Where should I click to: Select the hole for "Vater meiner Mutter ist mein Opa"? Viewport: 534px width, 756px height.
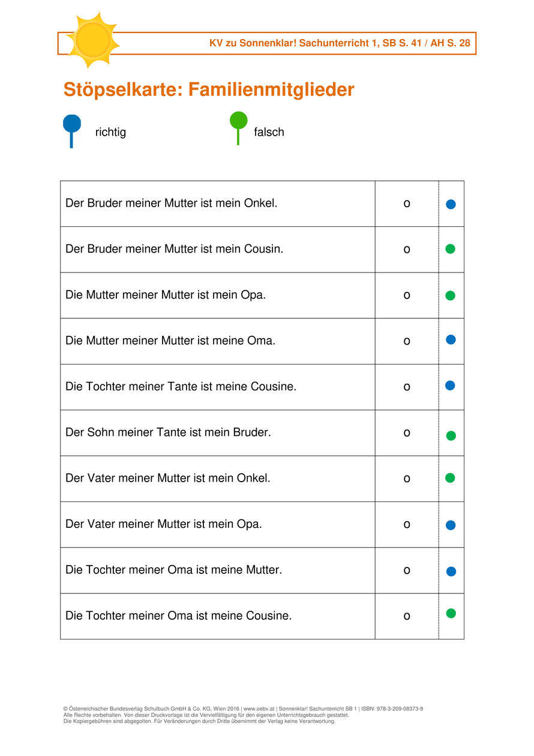coord(407,525)
